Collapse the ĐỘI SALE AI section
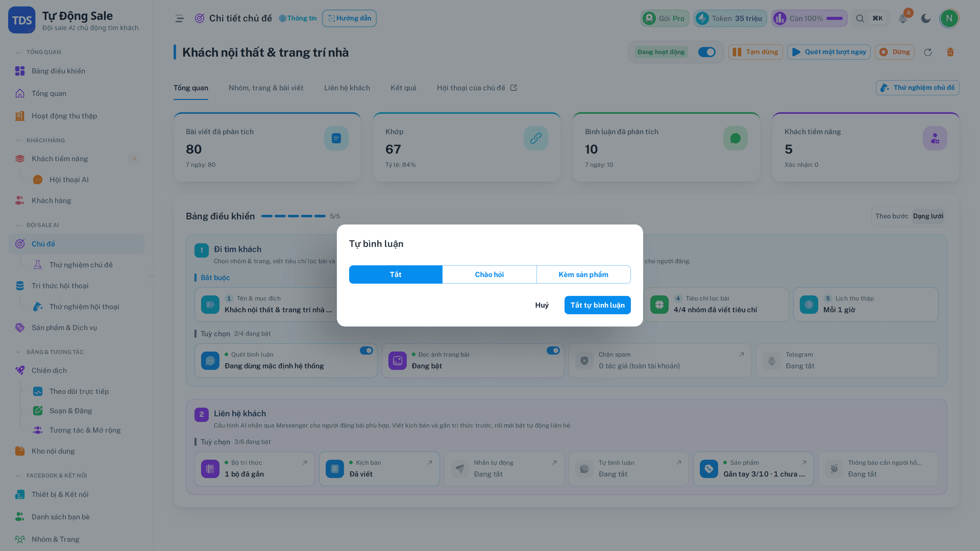The height and width of the screenshot is (551, 980). click(38, 225)
